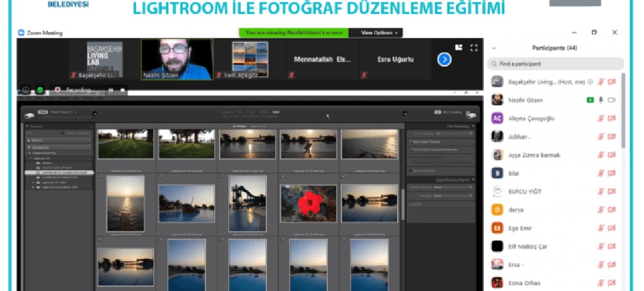644x291 pixels.
Task: Click the camera-off icon for Aleyna Çavuşoğlu
Action: [x=611, y=119]
